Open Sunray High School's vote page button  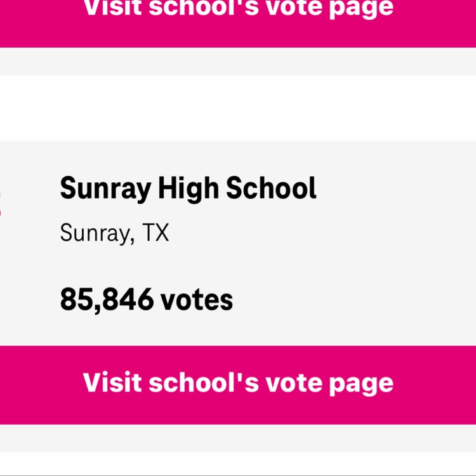point(238,384)
